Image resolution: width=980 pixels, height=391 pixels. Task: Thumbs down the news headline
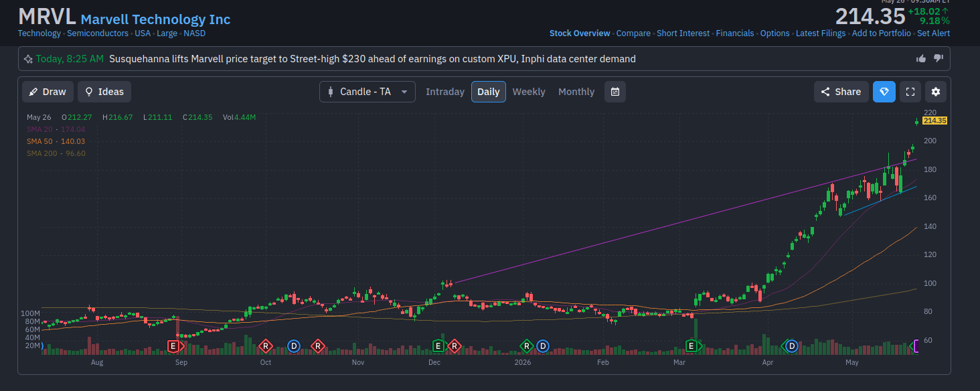[938, 59]
